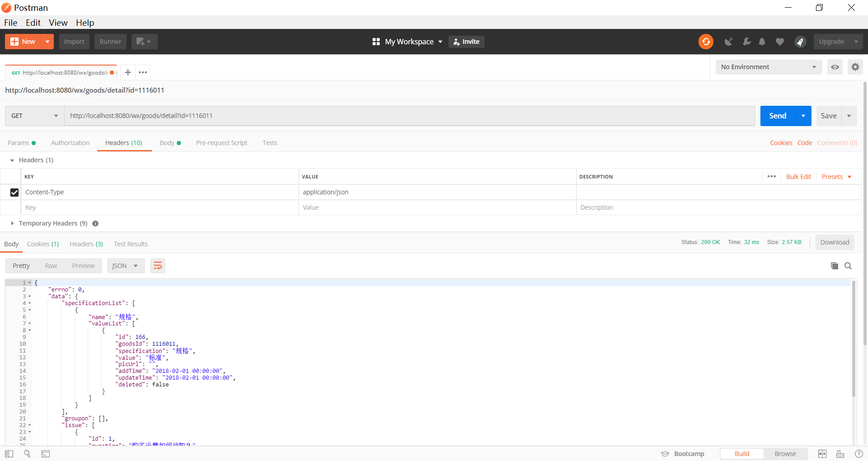Open the Find and Replace icon
The width and height of the screenshot is (868, 461).
pos(27,454)
